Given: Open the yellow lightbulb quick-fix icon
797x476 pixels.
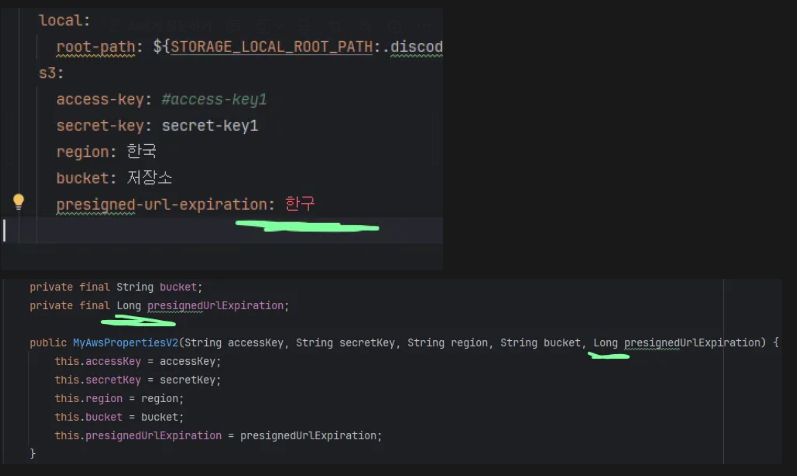Looking at the screenshot, I should click(x=18, y=202).
